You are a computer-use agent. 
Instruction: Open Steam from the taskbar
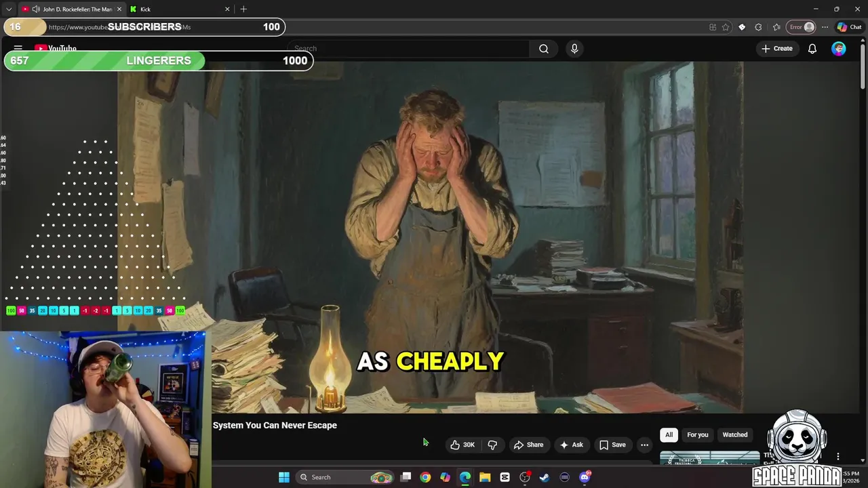545,477
